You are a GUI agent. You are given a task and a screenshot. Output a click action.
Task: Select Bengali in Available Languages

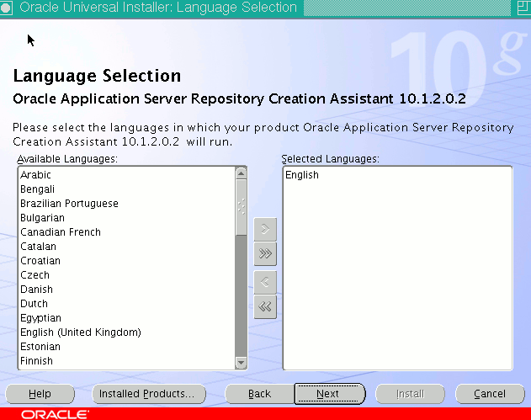coord(127,189)
